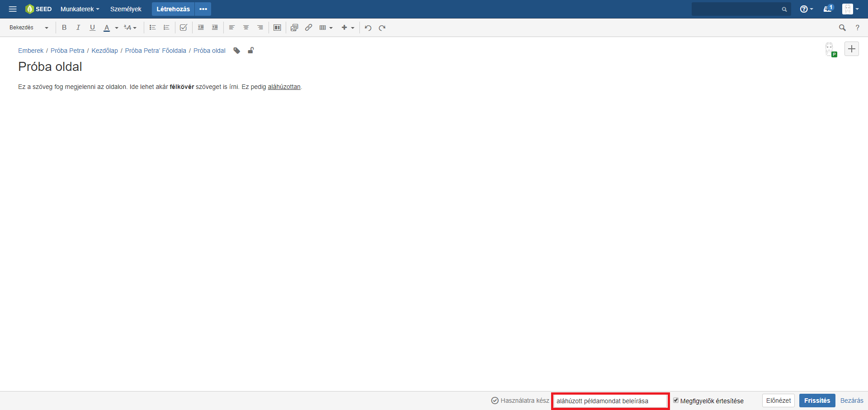Go to the Személyek menu item
Image resolution: width=868 pixels, height=410 pixels.
[126, 9]
